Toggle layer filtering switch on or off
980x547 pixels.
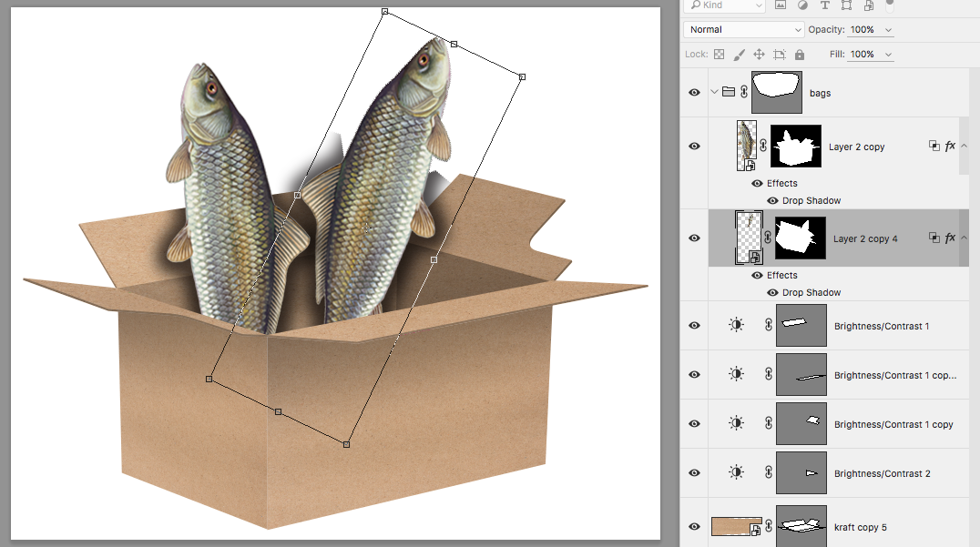tap(889, 5)
